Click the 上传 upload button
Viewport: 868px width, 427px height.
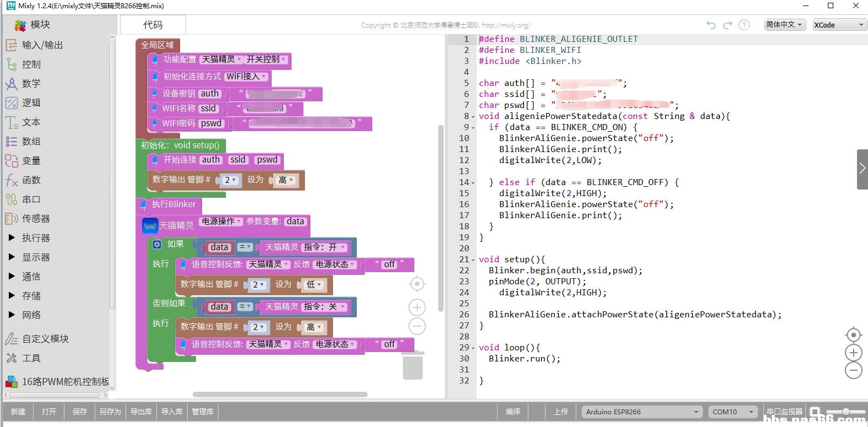[560, 412]
